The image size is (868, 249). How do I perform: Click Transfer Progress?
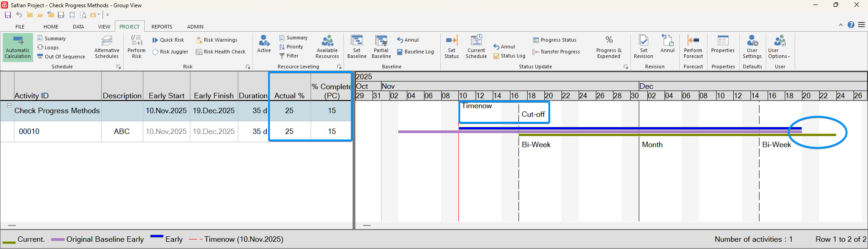(556, 52)
